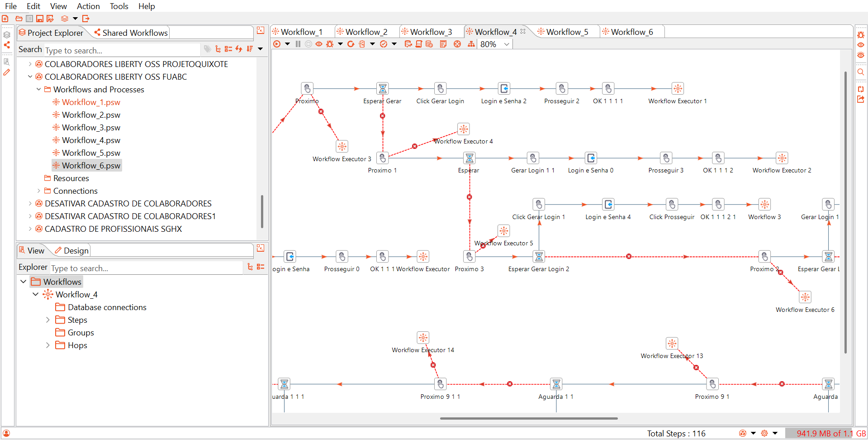Screen dimensions: 868x440
Task: Expand the Connections folder in project tree
Action: pyautogui.click(x=39, y=191)
